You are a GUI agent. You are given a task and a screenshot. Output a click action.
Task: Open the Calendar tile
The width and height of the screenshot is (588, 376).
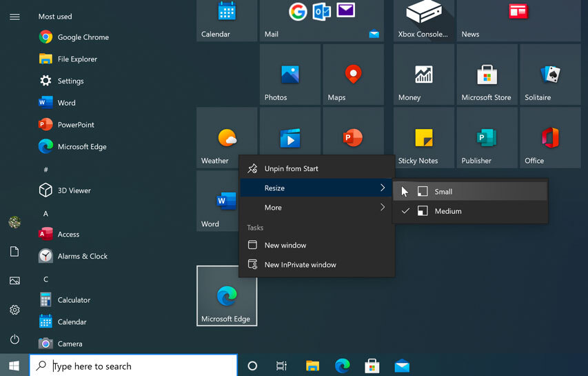pyautogui.click(x=227, y=21)
